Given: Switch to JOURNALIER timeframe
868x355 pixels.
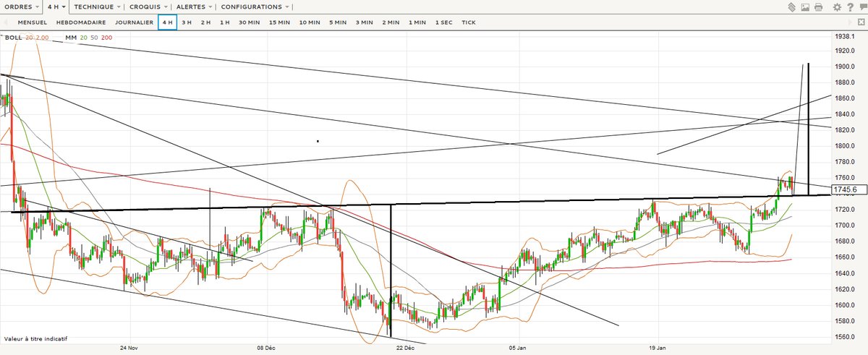Looking at the screenshot, I should 135,22.
